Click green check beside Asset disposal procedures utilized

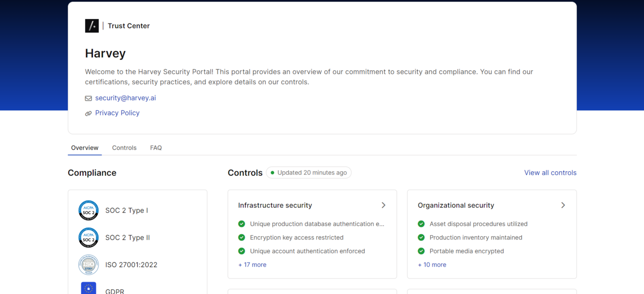click(421, 224)
